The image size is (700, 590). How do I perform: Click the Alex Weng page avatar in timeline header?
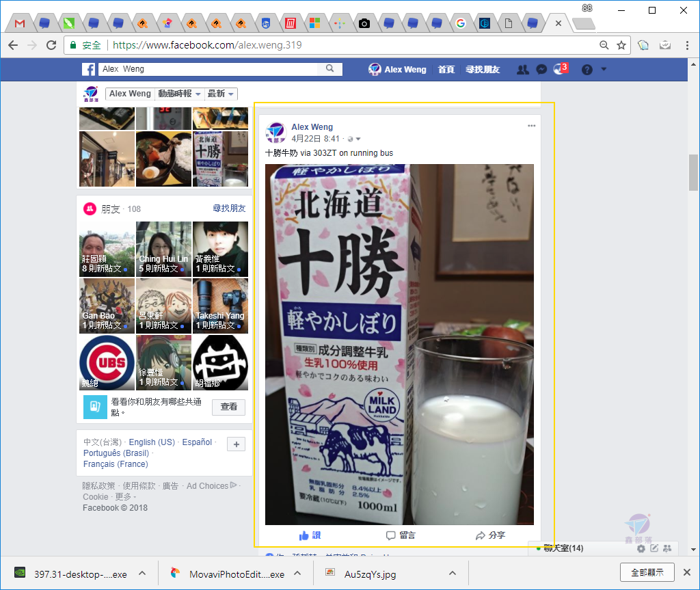tap(91, 94)
